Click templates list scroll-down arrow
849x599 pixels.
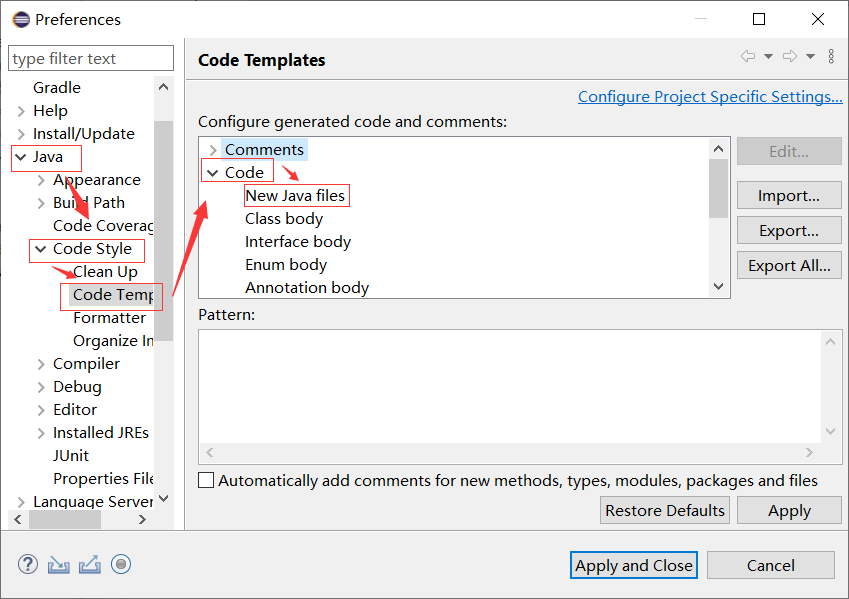tap(719, 287)
